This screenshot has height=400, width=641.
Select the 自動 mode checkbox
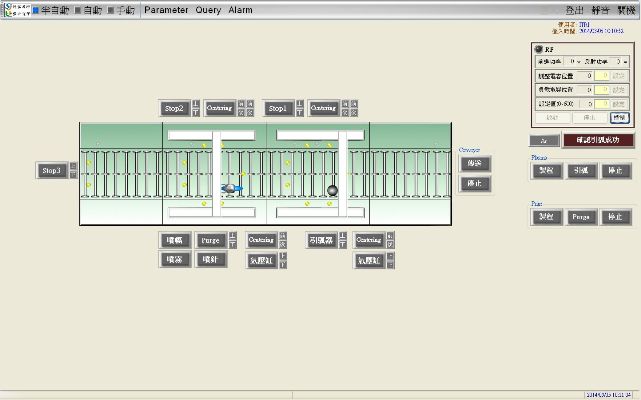[x=79, y=10]
